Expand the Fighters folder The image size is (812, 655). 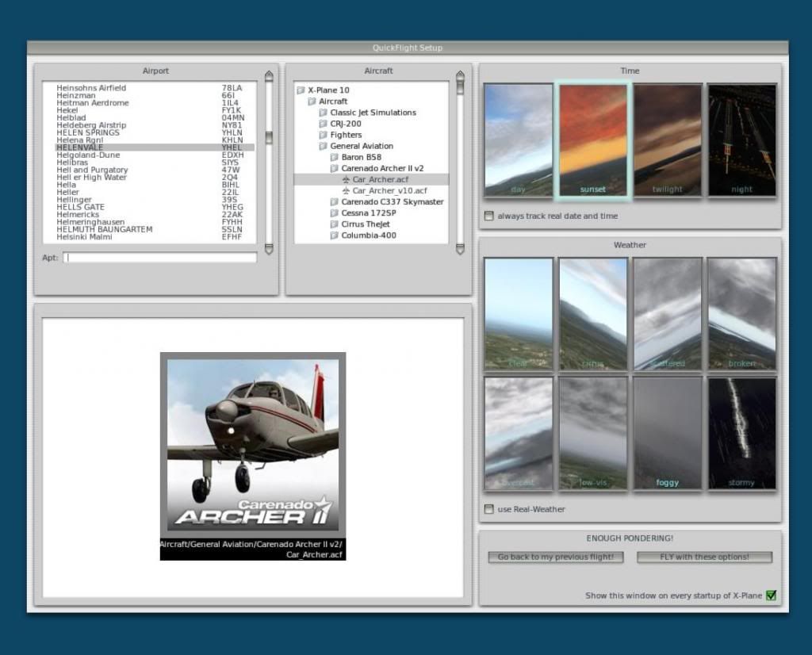[324, 135]
